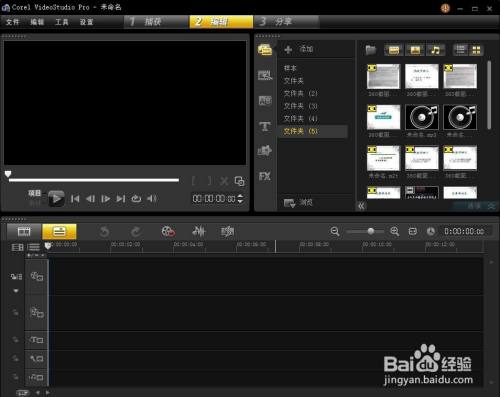Select 样本 library folder
The image size is (500, 397).
[290, 68]
